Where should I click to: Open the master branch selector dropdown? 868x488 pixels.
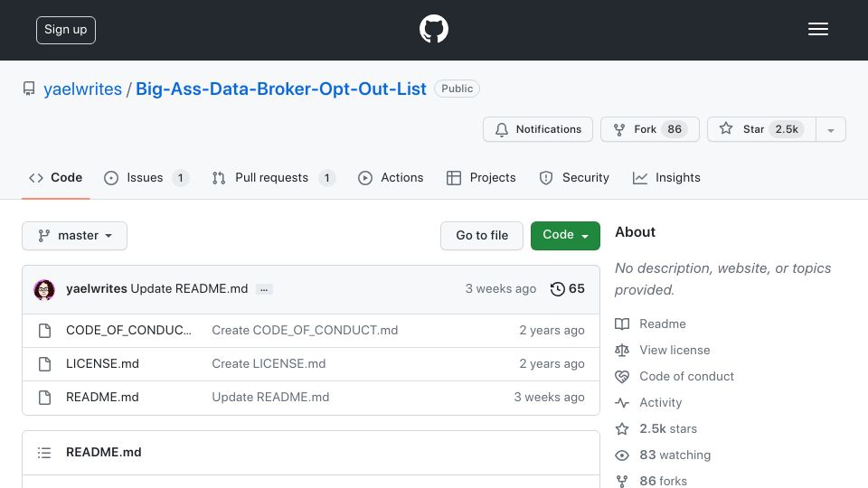tap(75, 236)
